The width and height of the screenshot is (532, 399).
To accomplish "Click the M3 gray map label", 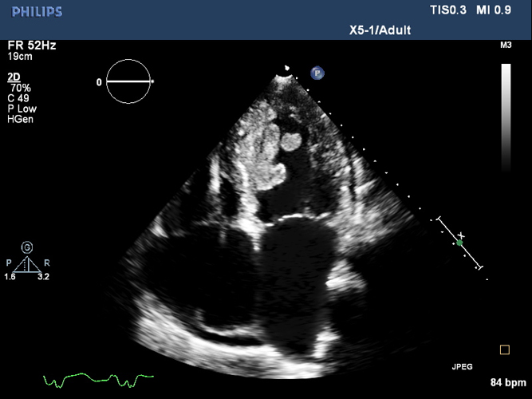I will click(x=506, y=45).
